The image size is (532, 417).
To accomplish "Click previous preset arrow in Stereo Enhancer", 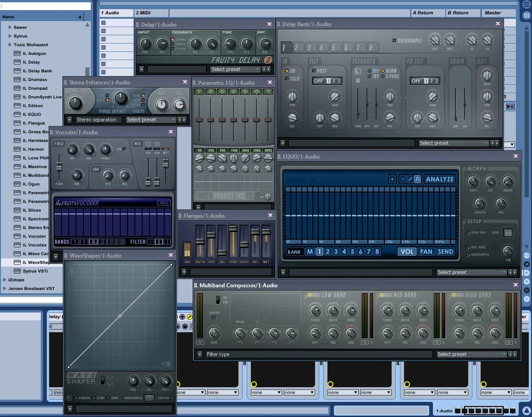I will tap(179, 120).
